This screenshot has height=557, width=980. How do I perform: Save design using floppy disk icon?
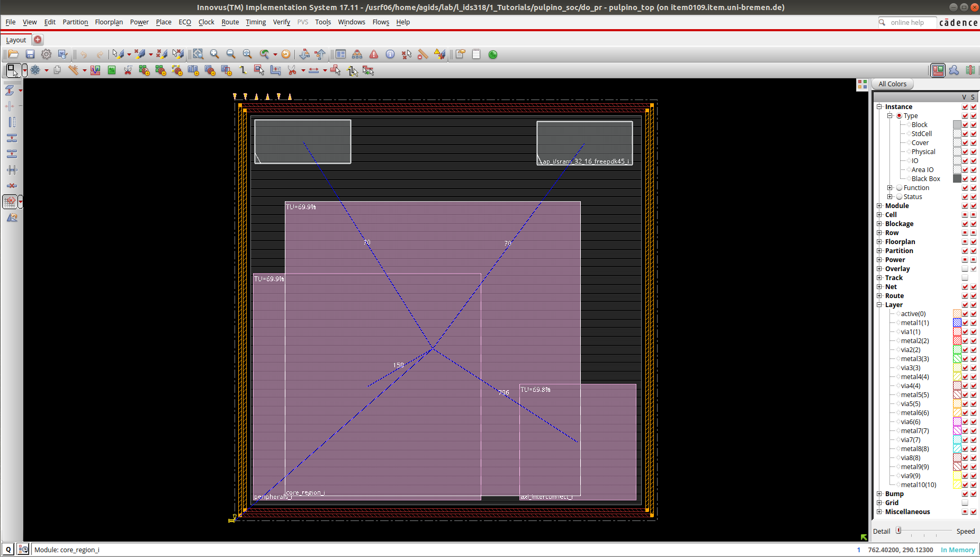click(30, 54)
